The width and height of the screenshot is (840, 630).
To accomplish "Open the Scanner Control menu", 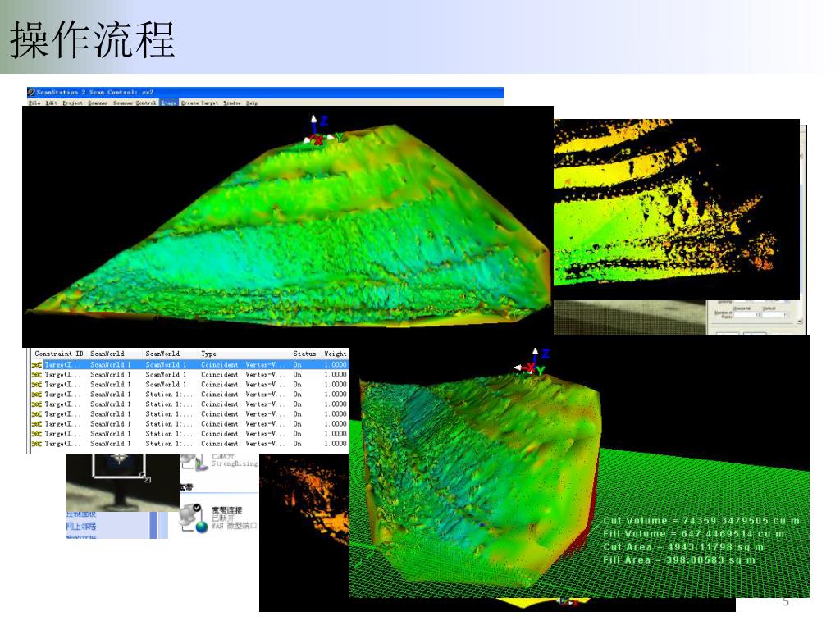I will point(135,103).
